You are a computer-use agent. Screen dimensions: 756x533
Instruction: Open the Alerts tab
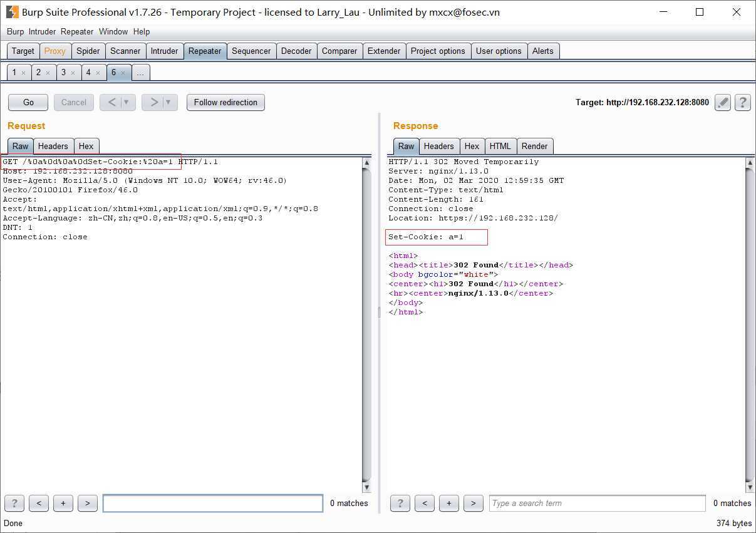click(x=543, y=51)
